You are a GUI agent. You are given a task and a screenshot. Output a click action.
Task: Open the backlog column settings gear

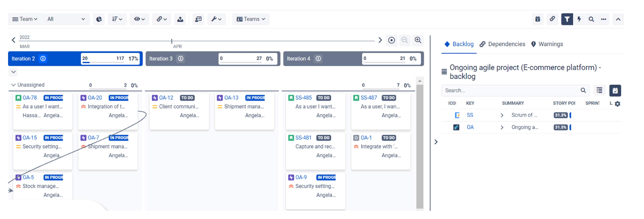(x=617, y=104)
